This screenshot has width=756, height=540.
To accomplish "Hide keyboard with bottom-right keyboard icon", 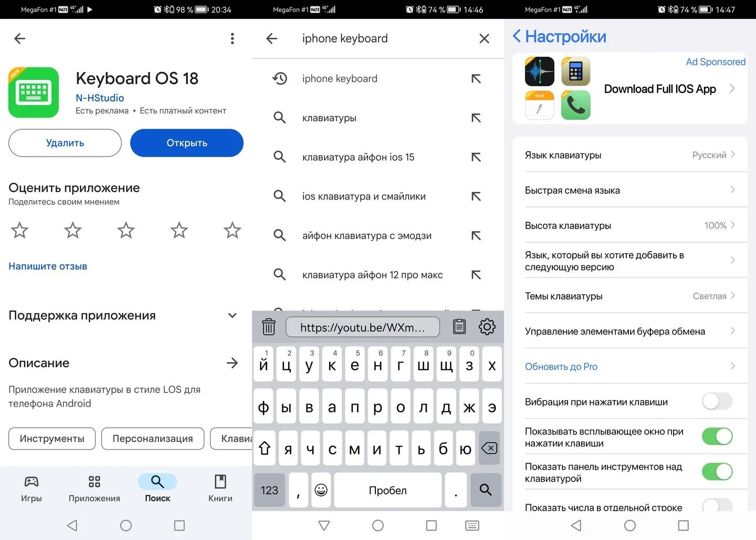I will pyautogui.click(x=472, y=525).
